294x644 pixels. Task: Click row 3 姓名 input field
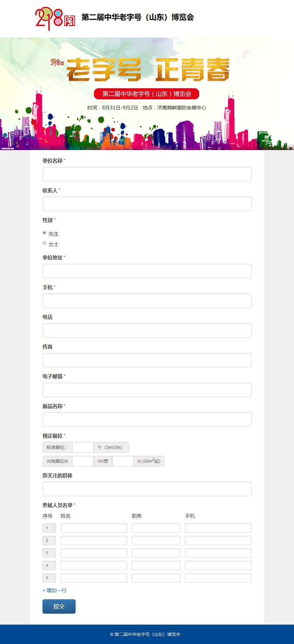[94, 553]
